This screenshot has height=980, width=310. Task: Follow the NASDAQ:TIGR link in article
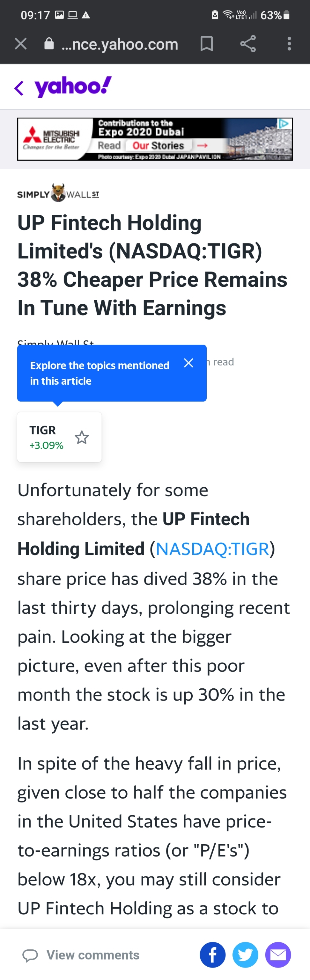point(212,549)
